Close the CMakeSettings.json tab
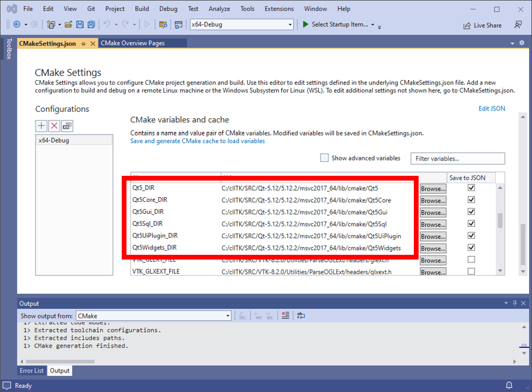The image size is (532, 392). pos(93,44)
